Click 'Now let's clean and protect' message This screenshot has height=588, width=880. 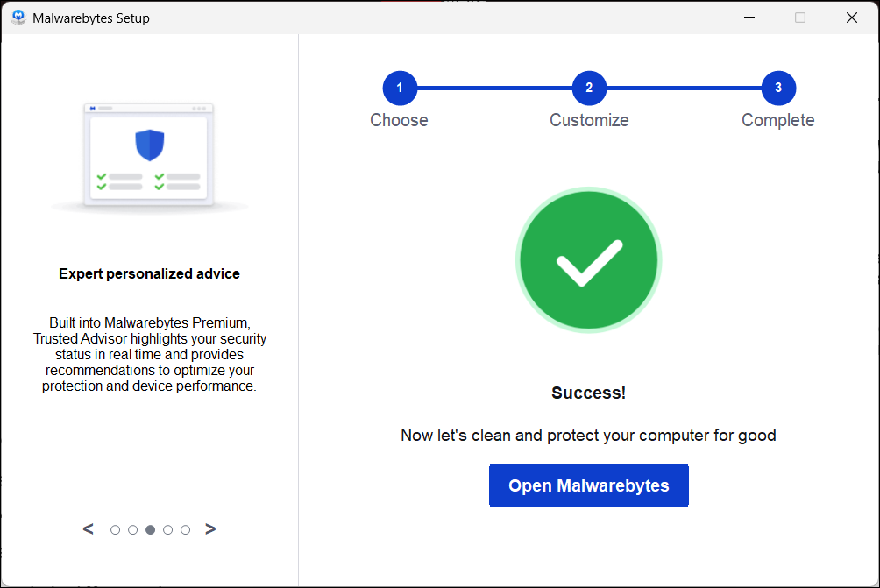click(x=588, y=436)
